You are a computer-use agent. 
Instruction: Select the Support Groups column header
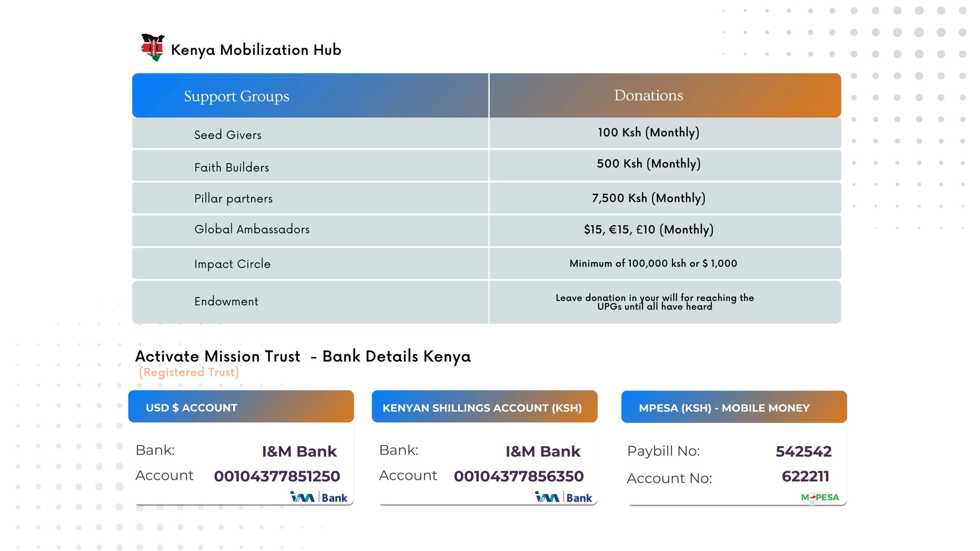[236, 96]
